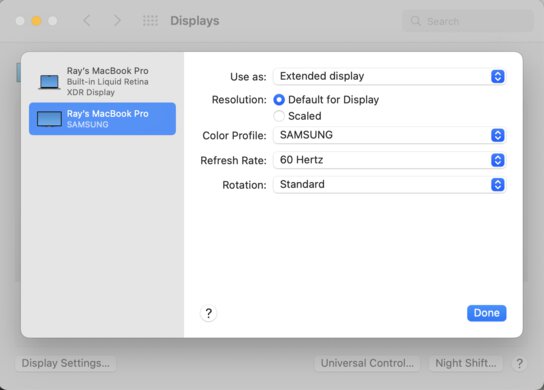The width and height of the screenshot is (544, 390).
Task: Select the Scaled resolution option
Action: coord(279,116)
